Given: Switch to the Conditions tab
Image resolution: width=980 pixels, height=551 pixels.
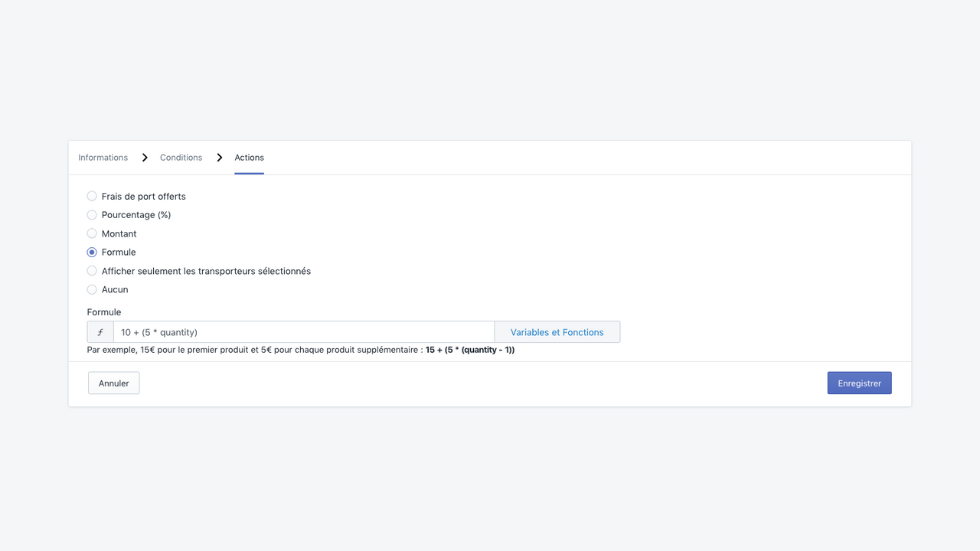Looking at the screenshot, I should click(181, 158).
